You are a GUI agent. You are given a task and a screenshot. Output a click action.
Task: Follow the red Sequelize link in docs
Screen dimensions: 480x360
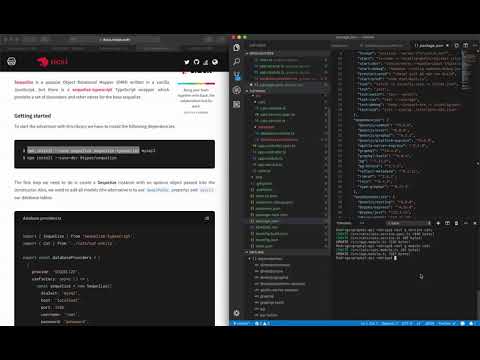[24, 82]
